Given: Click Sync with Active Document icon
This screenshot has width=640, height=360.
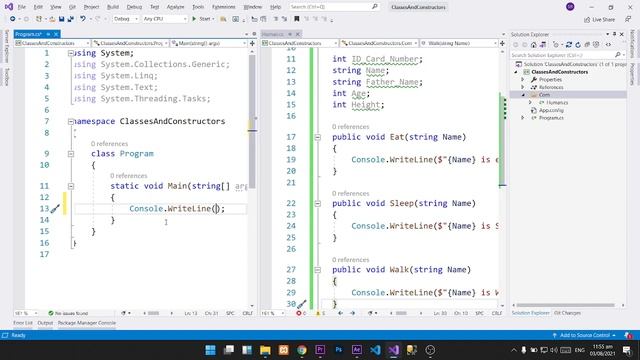Looking at the screenshot, I should (x=569, y=44).
